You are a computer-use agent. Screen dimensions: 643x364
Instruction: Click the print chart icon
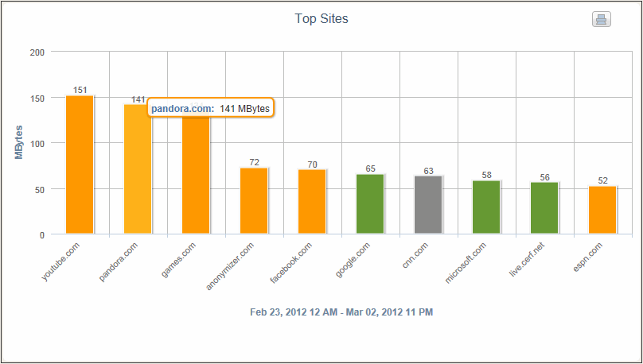tap(601, 19)
